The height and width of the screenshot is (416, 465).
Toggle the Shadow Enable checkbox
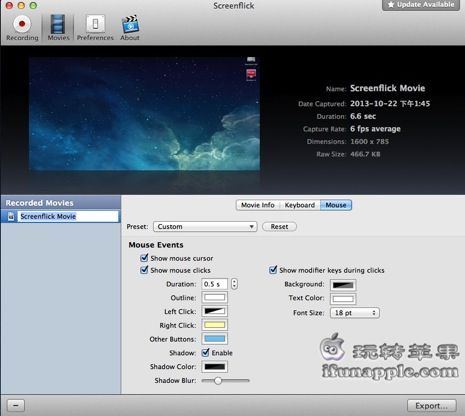coord(206,352)
